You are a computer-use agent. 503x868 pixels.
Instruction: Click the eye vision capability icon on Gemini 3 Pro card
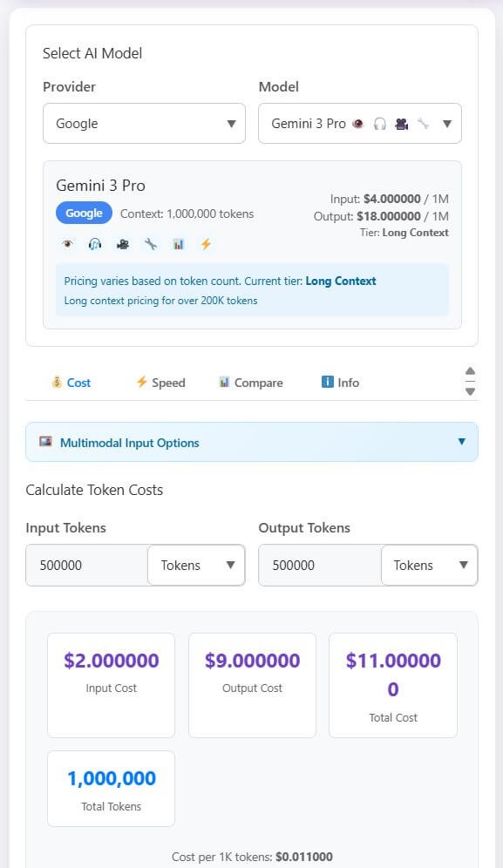point(66,244)
